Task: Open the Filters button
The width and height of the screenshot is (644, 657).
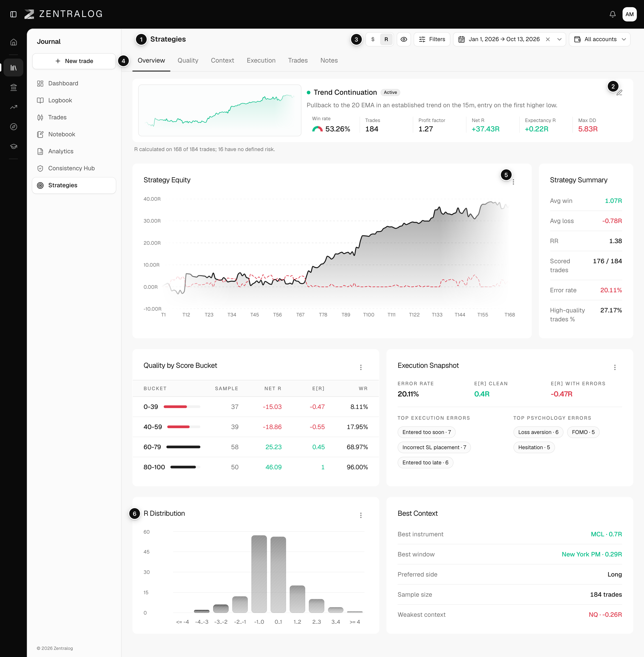Action: click(432, 40)
